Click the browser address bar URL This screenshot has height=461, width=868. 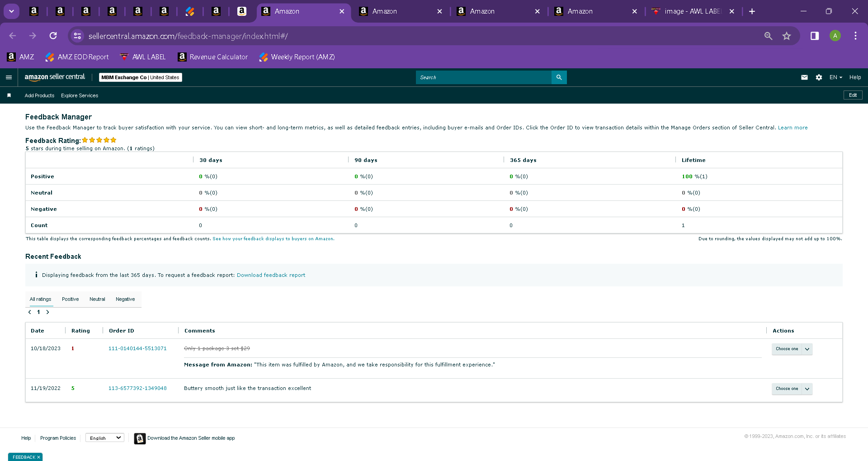188,36
